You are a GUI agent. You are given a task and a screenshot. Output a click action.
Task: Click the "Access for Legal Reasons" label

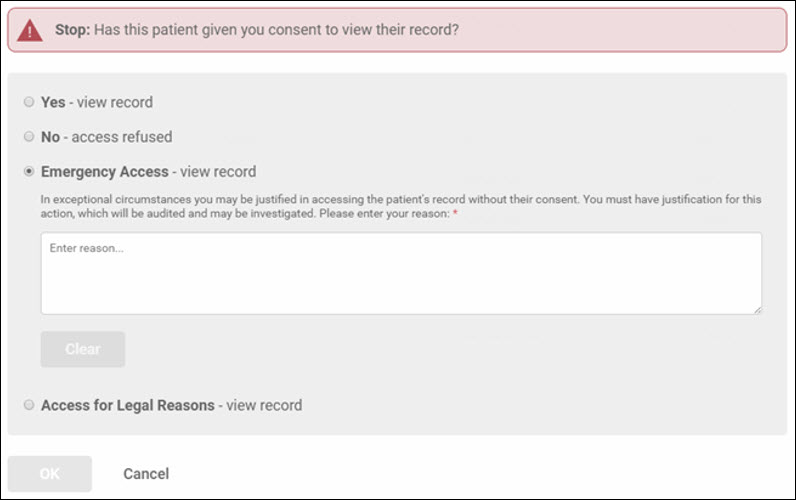[128, 405]
